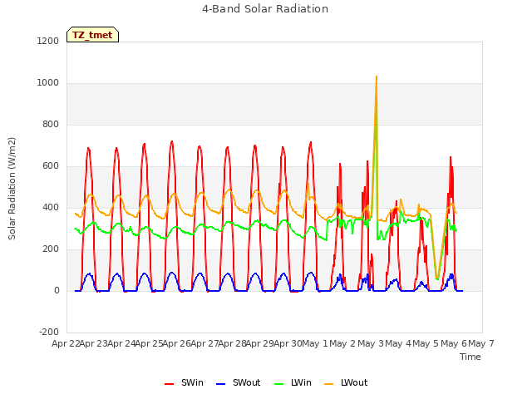
Task: Toggle the SWin legend entry
Action: (x=184, y=382)
